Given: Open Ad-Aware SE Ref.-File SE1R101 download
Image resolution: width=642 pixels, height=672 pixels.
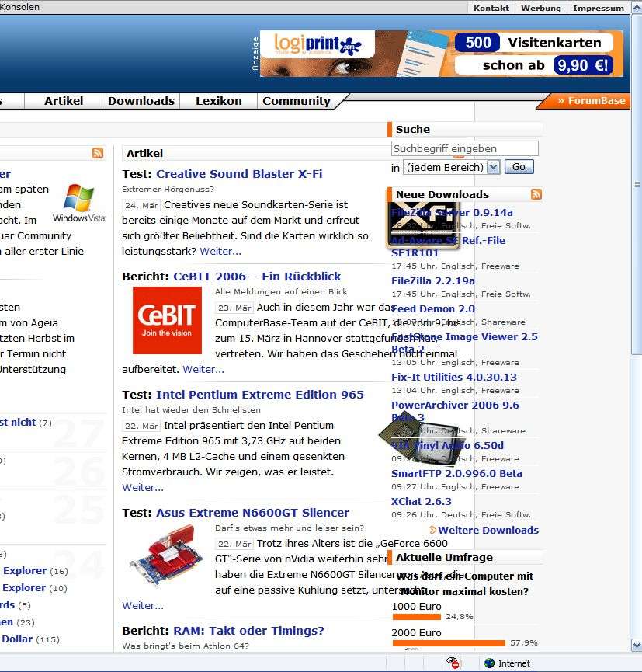Looking at the screenshot, I should point(449,246).
